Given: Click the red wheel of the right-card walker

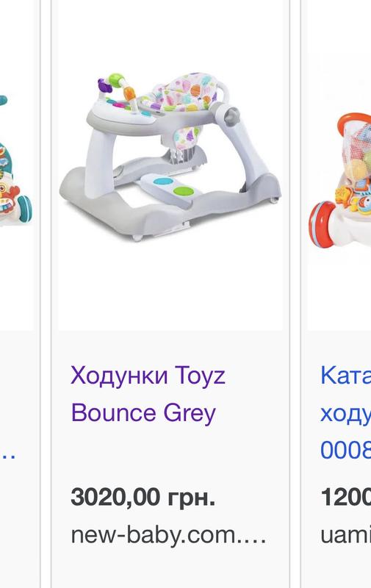Looking at the screenshot, I should point(321,224).
